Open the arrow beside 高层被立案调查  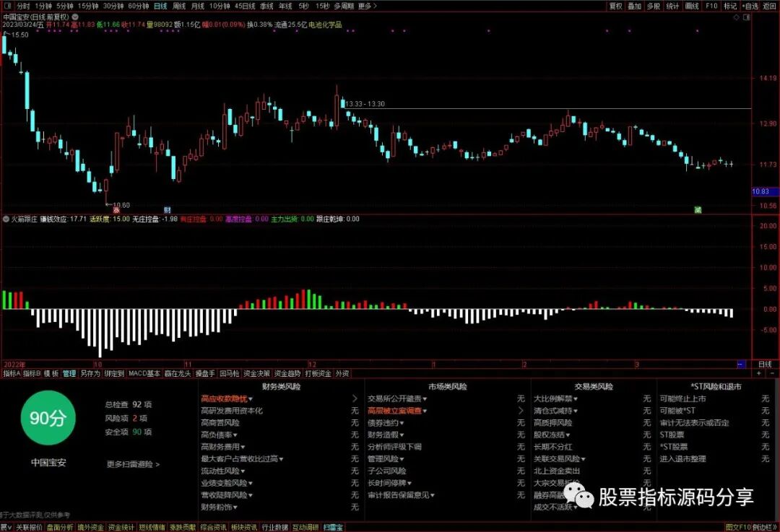click(521, 411)
